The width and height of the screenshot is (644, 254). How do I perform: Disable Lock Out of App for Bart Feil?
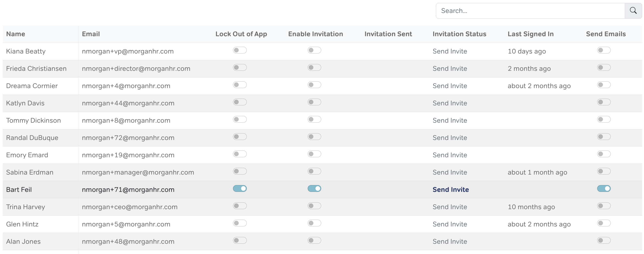pos(240,189)
